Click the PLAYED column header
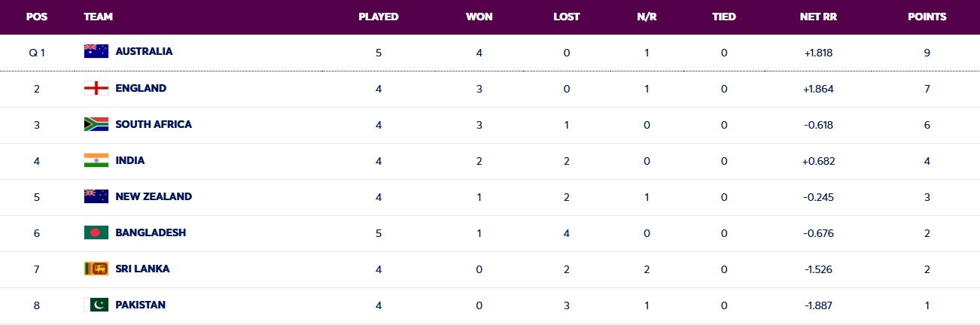980x325 pixels. click(x=378, y=17)
